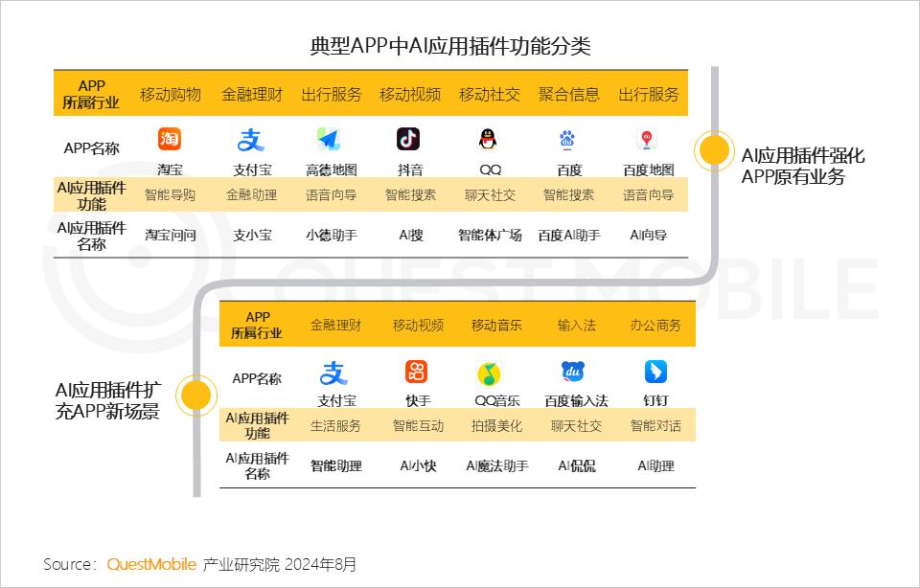Click the QQ Music icon

coord(489,373)
